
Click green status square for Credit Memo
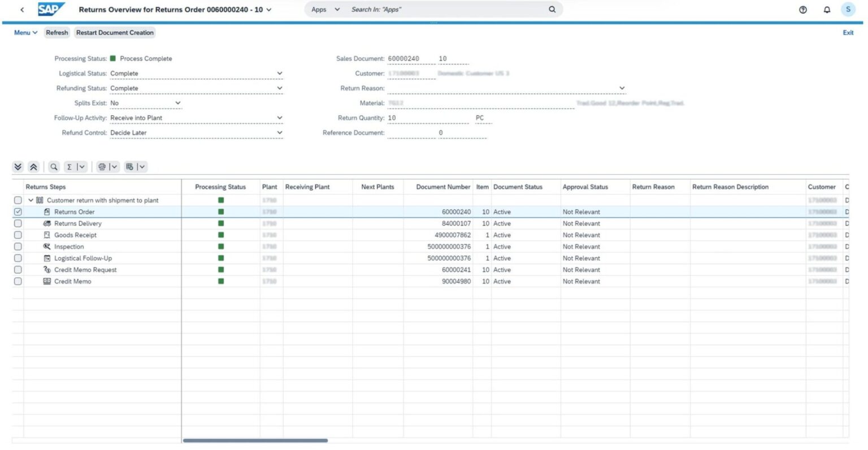click(221, 282)
